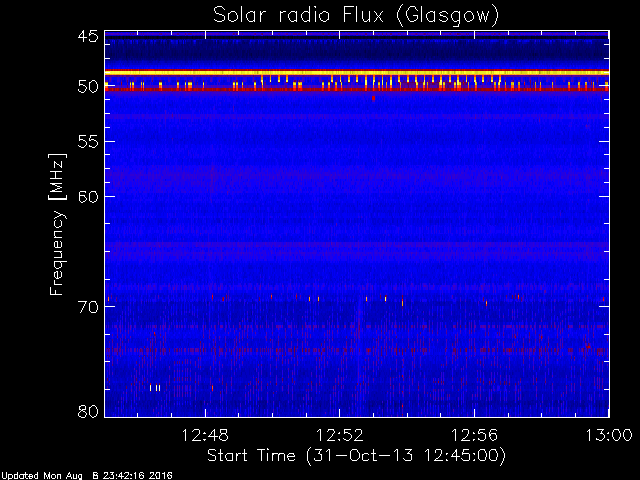The image size is (640, 480).
Task: Click the 'Updated Mon Aug 8 23:42:16 2016' timestamp
Action: tap(87, 476)
